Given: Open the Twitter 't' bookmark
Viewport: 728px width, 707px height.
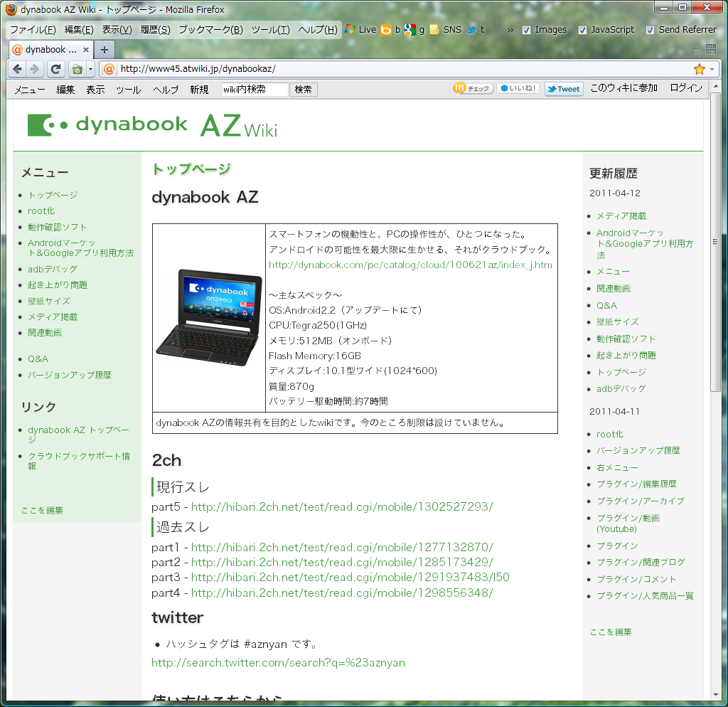Looking at the screenshot, I should (476, 30).
